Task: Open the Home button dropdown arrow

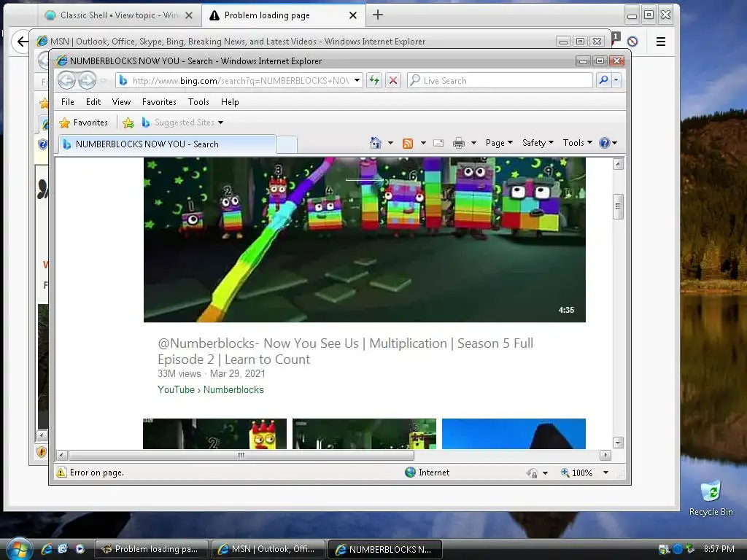Action: [x=391, y=143]
